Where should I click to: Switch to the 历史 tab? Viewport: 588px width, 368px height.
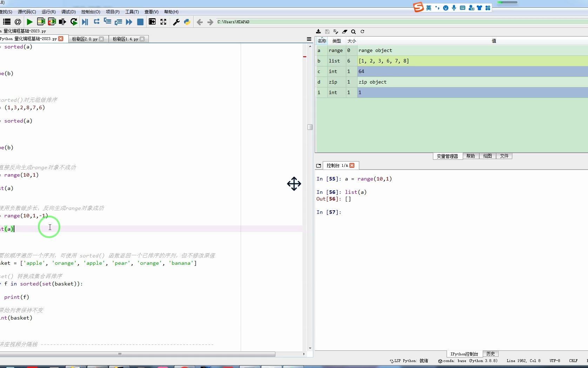tap(490, 354)
